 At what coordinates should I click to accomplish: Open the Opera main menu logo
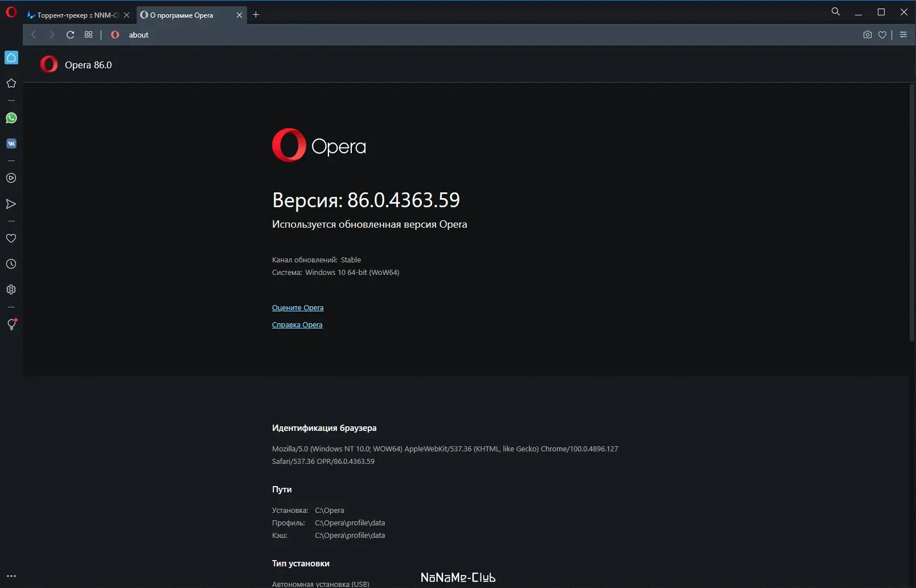(x=11, y=12)
